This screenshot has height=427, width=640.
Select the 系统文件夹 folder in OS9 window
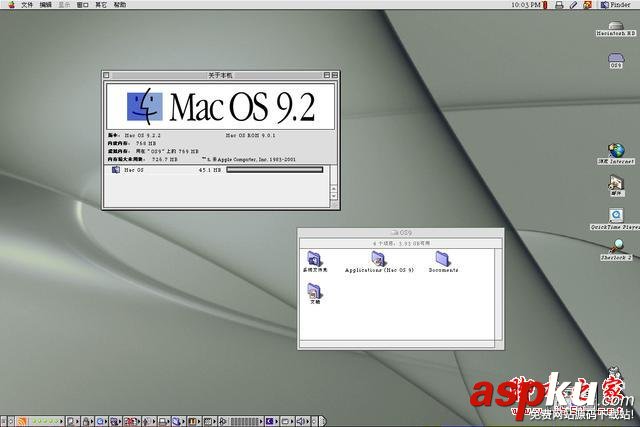[315, 262]
